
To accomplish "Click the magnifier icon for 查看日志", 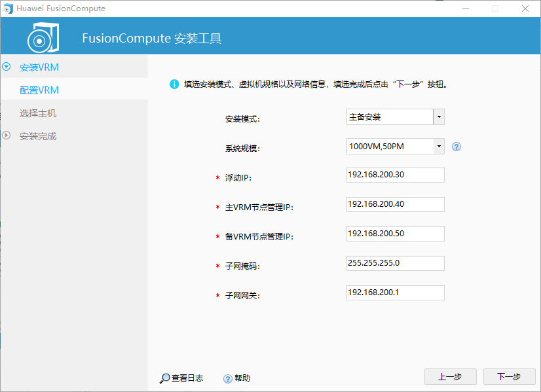I will coord(164,378).
